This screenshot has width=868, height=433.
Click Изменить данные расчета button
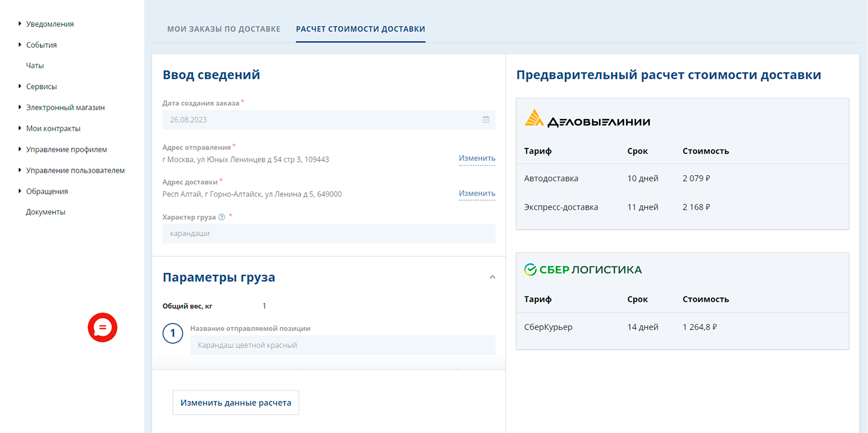coord(236,403)
